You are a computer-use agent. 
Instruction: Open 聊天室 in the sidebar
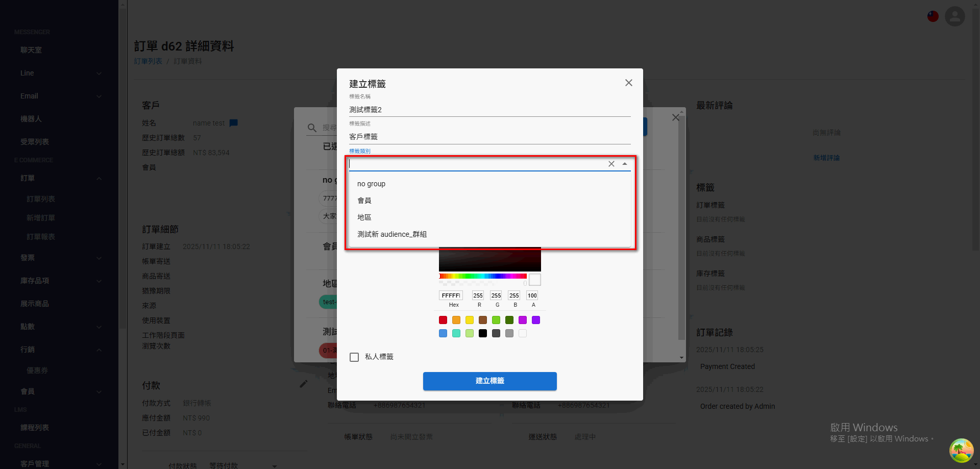coord(31,50)
